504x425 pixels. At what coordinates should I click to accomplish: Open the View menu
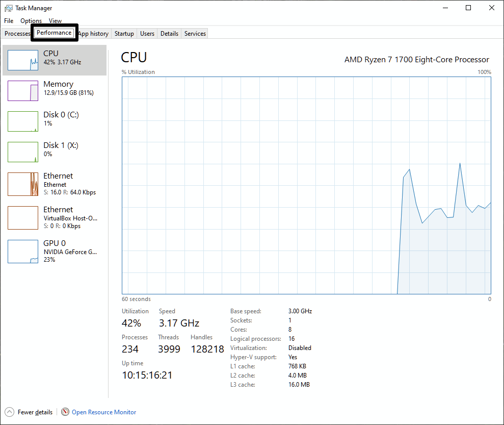tap(55, 20)
